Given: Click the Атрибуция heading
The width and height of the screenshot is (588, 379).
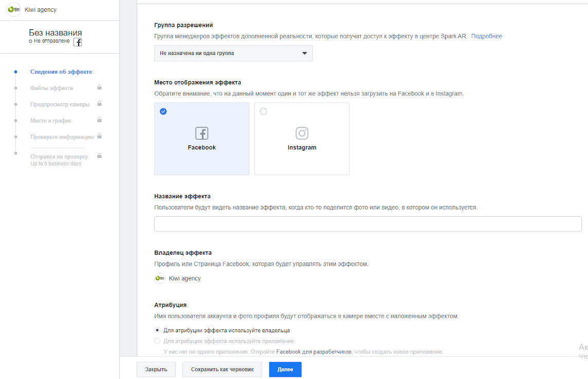Looking at the screenshot, I should point(170,305).
